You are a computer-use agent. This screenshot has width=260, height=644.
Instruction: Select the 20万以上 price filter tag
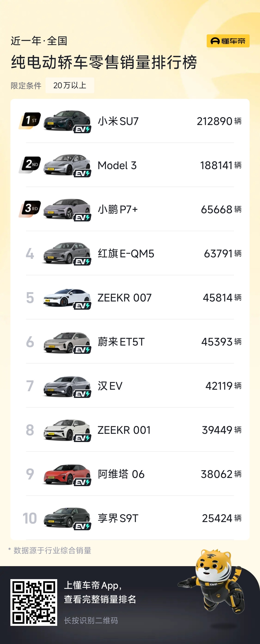pos(70,85)
